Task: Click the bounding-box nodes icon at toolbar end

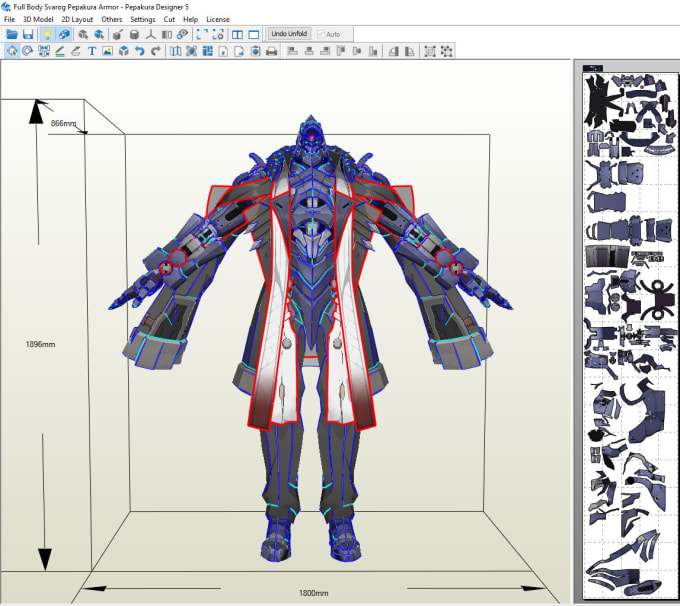Action: tap(446, 51)
